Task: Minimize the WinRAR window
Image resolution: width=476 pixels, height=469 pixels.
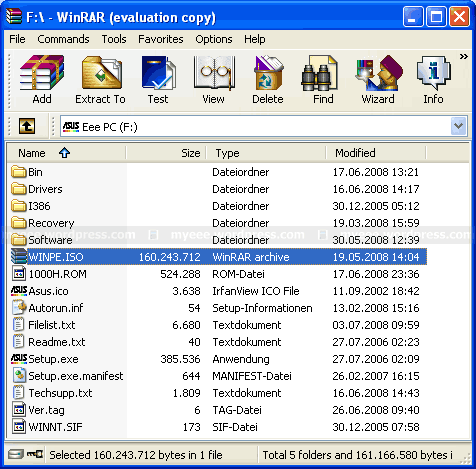Action: pyautogui.click(x=413, y=16)
